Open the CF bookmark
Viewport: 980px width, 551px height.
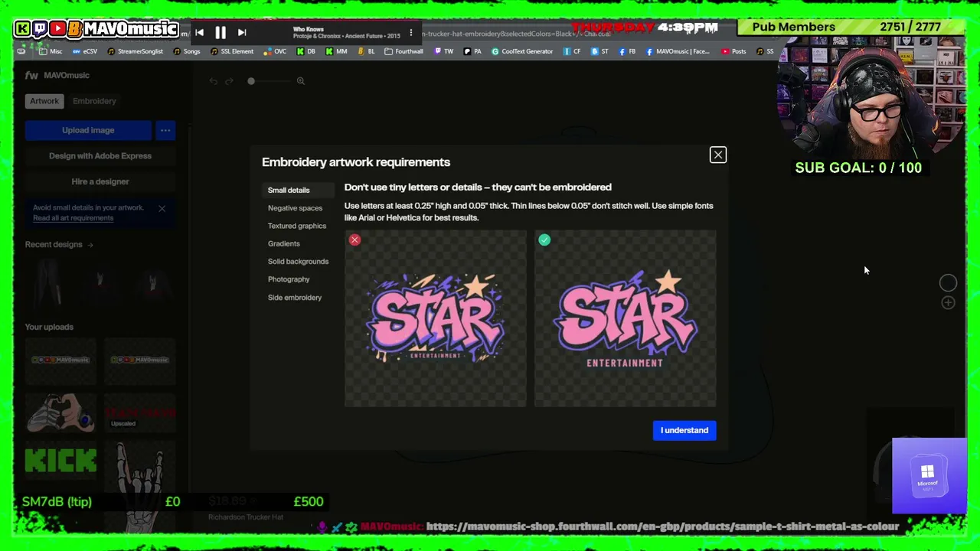tap(572, 52)
